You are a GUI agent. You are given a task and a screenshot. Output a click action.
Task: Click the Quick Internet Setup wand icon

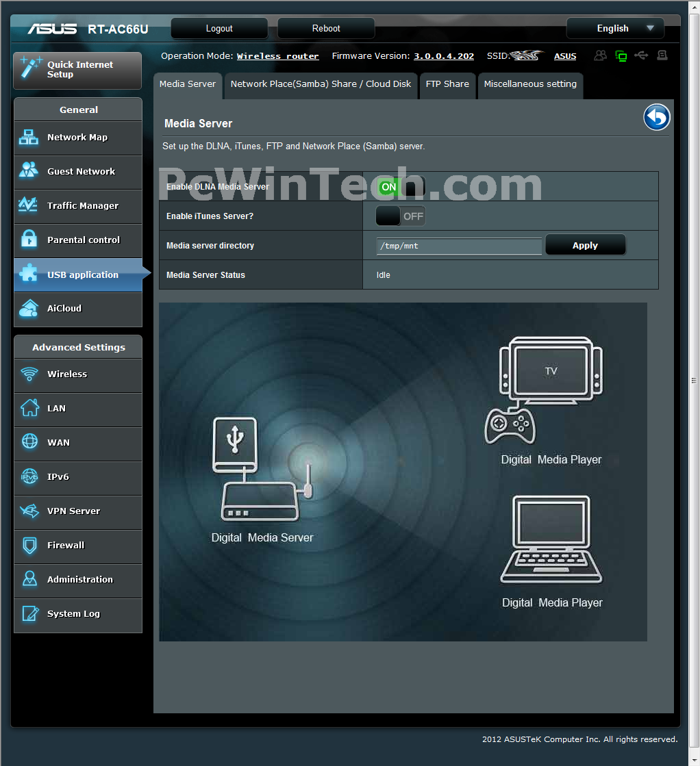coord(30,67)
